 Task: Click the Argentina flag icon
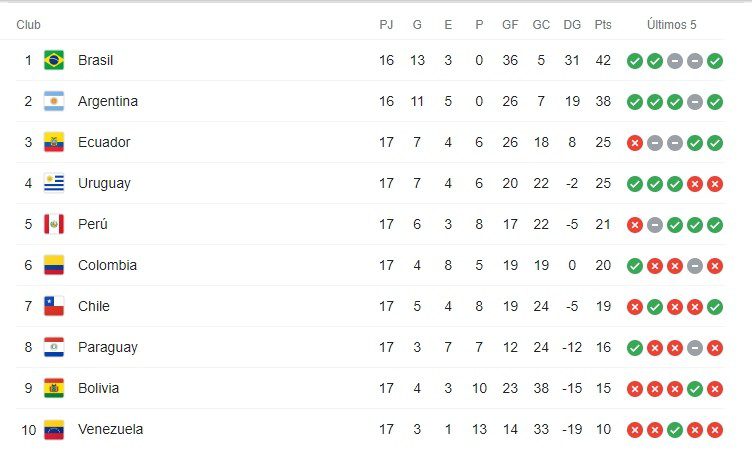(x=54, y=101)
